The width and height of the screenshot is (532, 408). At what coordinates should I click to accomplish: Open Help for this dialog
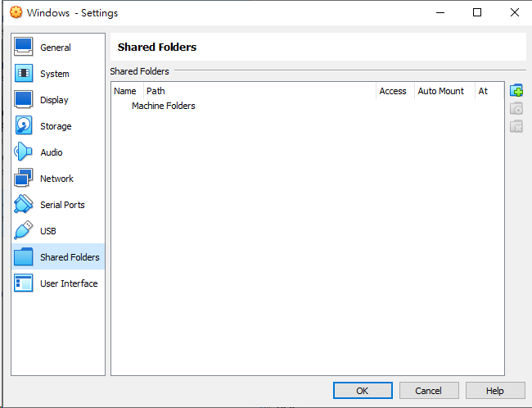[x=495, y=391]
